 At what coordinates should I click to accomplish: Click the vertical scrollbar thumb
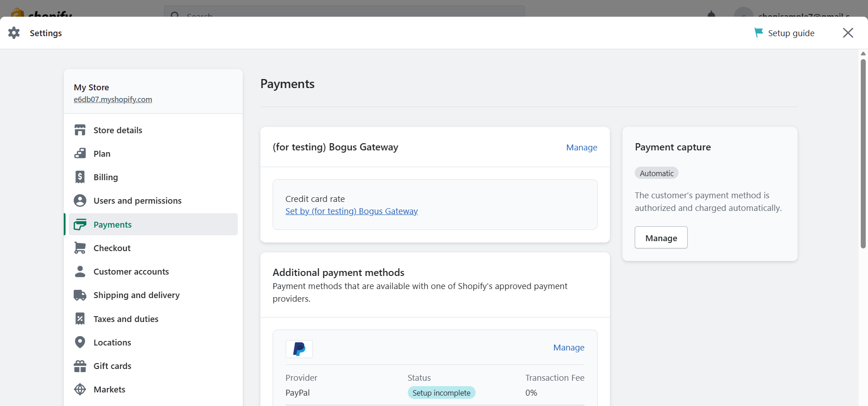coord(863,154)
